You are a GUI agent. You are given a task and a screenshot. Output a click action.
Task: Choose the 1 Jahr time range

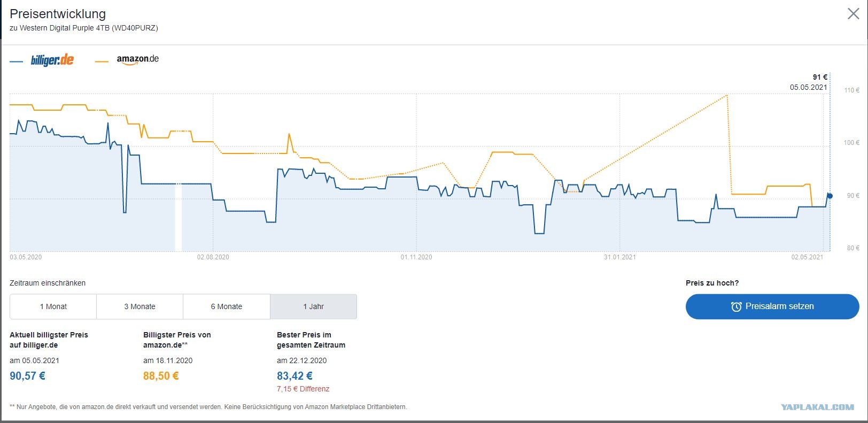click(313, 306)
